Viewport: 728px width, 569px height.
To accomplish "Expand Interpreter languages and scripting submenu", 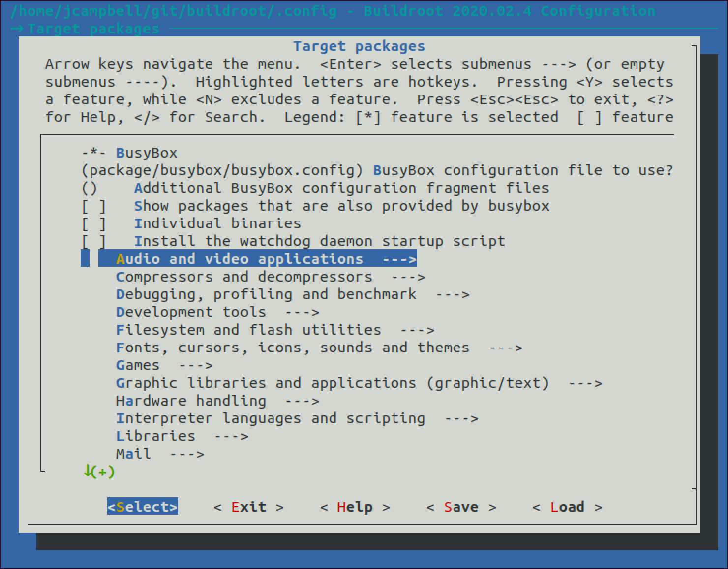I will pyautogui.click(x=297, y=418).
